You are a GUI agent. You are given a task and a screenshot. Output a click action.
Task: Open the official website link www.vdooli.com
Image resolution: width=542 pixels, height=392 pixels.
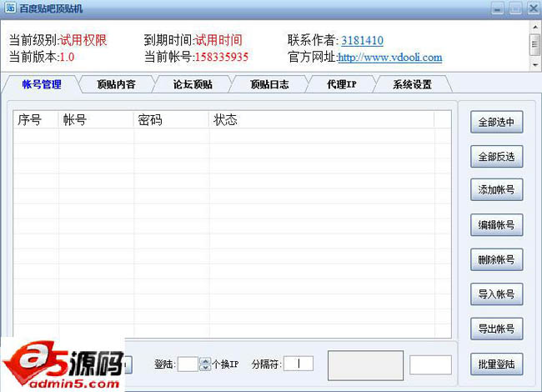click(x=390, y=57)
